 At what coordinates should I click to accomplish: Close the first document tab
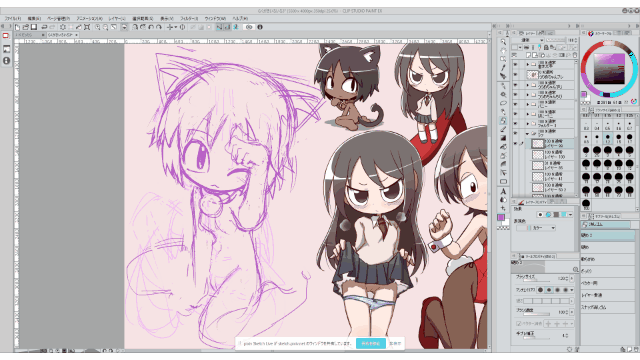click(43, 35)
